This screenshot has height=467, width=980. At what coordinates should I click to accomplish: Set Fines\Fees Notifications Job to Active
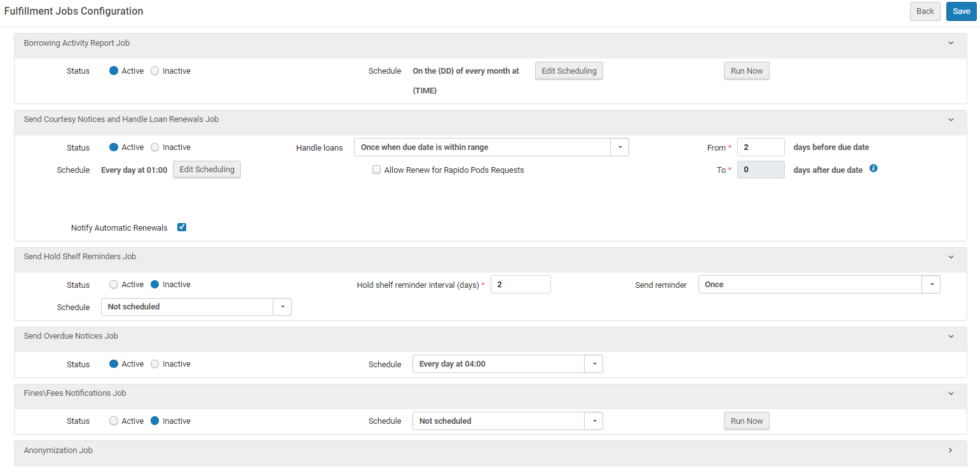tap(114, 421)
